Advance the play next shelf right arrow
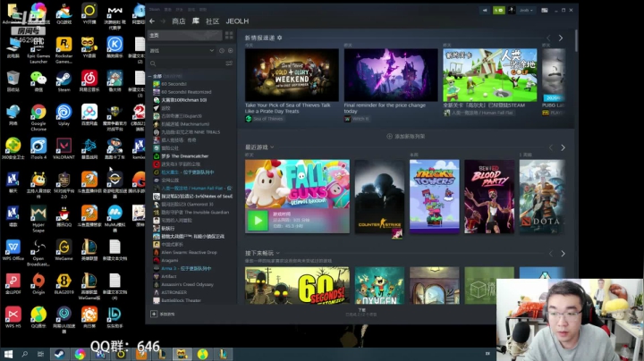Image resolution: width=644 pixels, height=361 pixels. click(563, 254)
